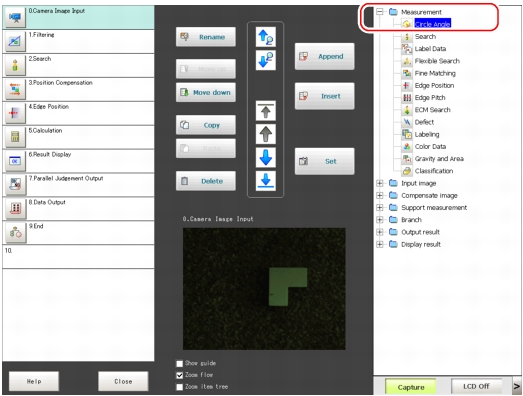Viewport: 523px width, 396px height.
Task: Expand the Support measurement folder
Action: [380, 208]
